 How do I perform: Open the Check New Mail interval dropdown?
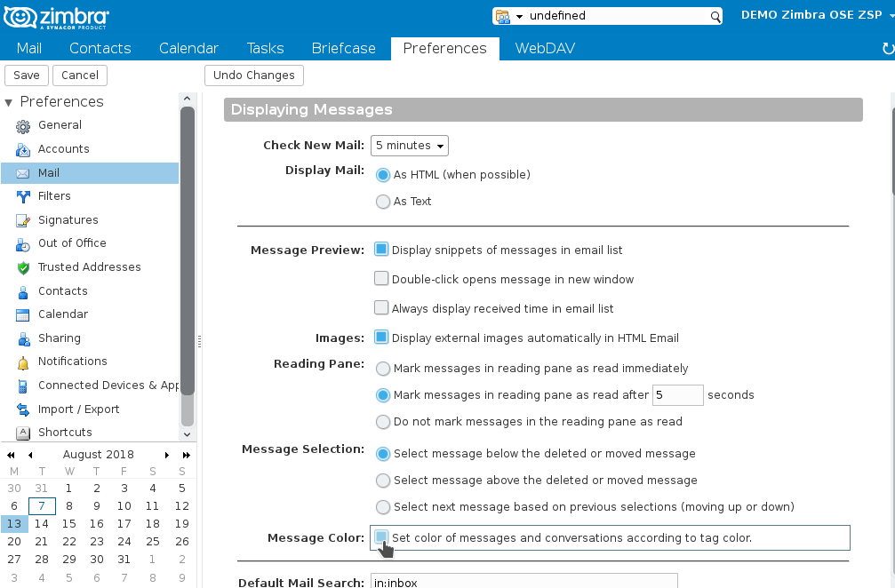409,146
